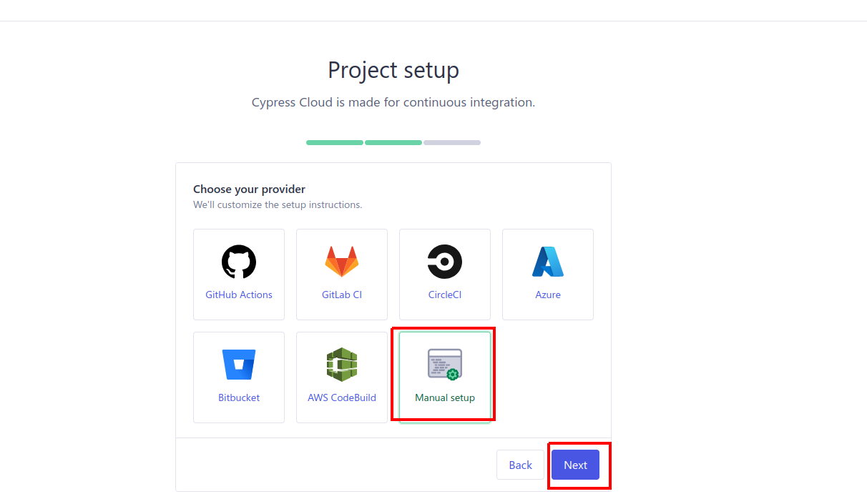The image size is (867, 504).
Task: Click the first green progress step segment
Action: pyautogui.click(x=335, y=142)
